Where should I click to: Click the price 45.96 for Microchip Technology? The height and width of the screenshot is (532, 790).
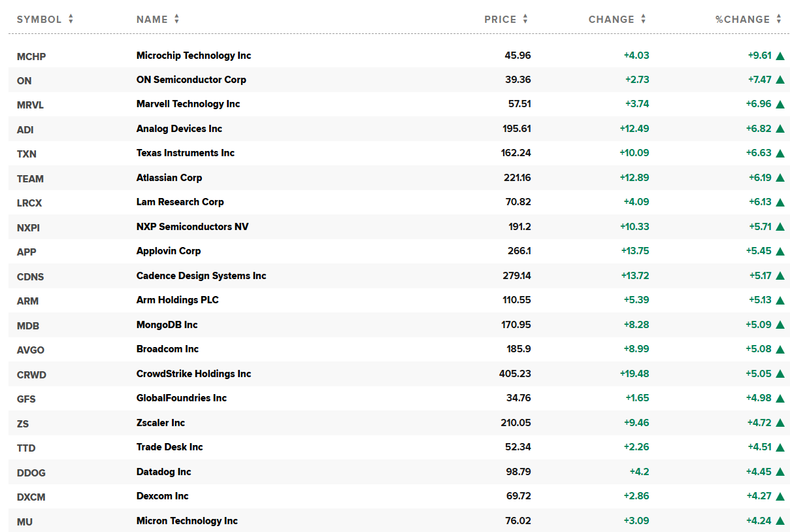tap(518, 56)
